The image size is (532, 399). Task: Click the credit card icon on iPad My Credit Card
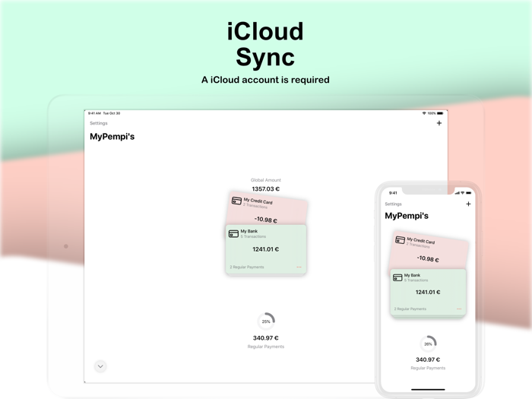pyautogui.click(x=236, y=201)
